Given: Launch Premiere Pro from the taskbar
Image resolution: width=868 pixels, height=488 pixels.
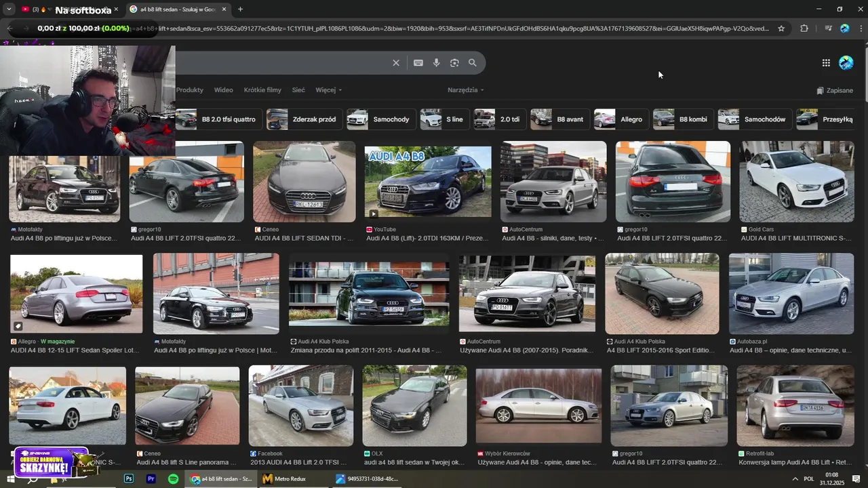Looking at the screenshot, I should [x=151, y=479].
